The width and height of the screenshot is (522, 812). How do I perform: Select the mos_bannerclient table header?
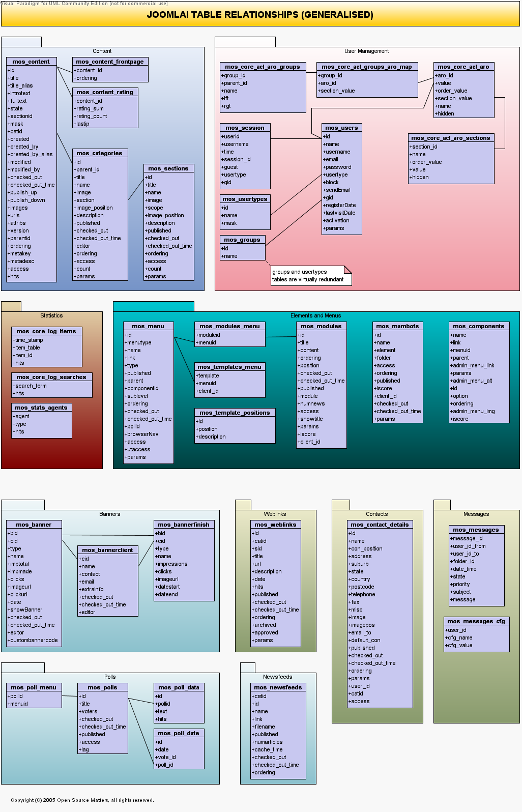point(107,550)
